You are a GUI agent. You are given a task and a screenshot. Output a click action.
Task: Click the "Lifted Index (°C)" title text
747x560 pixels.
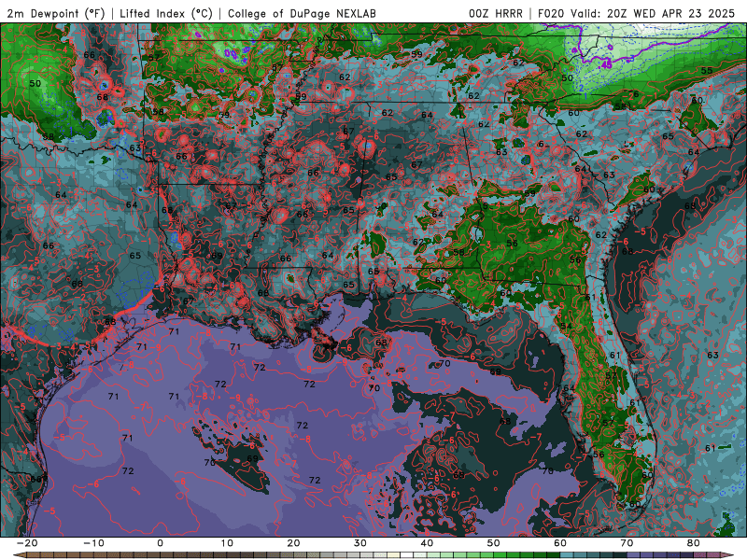click(x=166, y=13)
